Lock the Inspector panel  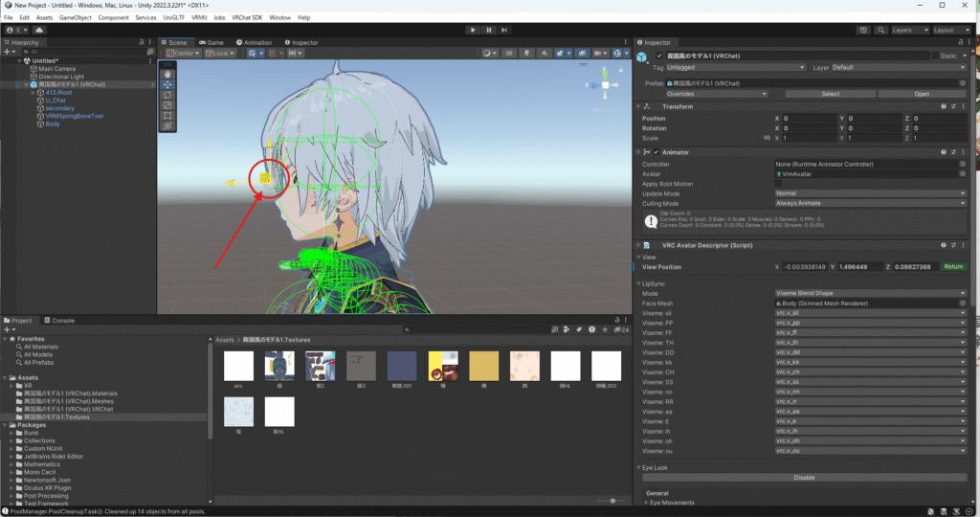[961, 42]
